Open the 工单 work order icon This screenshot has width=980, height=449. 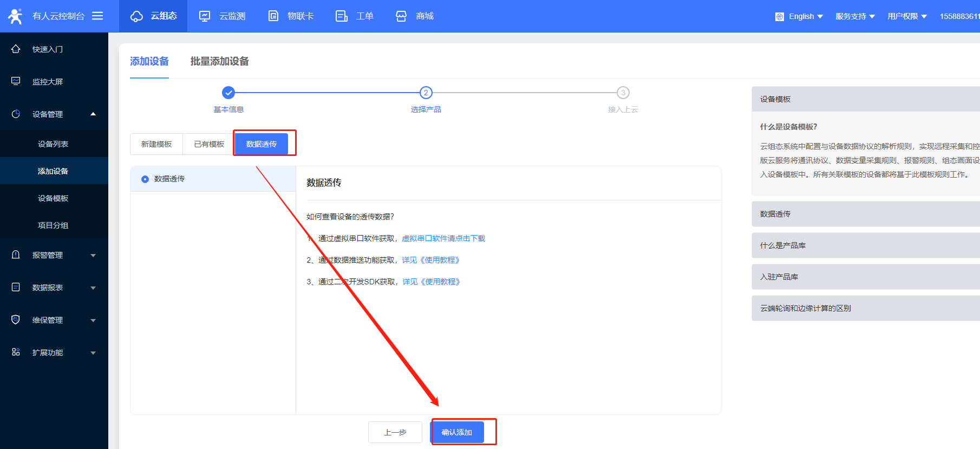pos(342,16)
